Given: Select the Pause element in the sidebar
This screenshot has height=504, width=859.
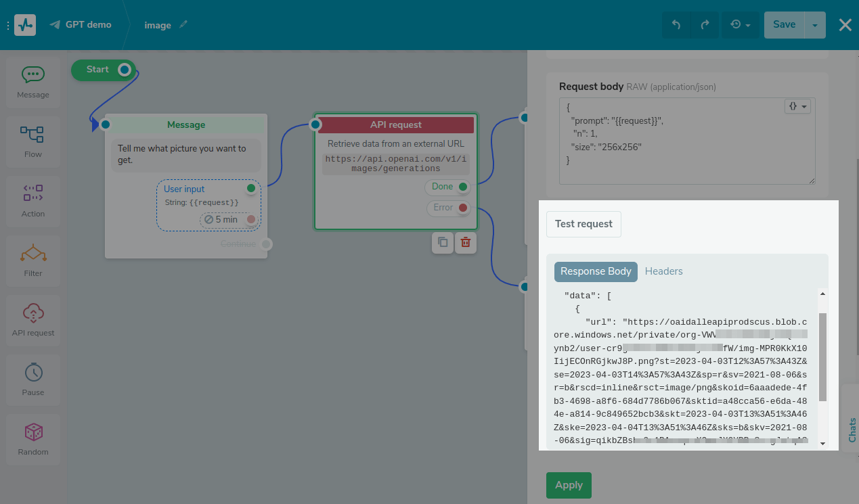Looking at the screenshot, I should [32, 379].
